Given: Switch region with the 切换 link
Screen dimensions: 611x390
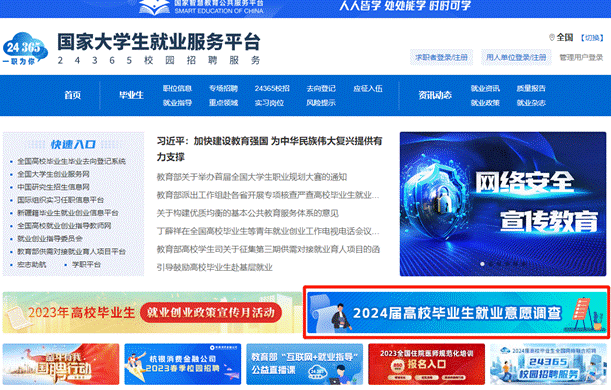Looking at the screenshot, I should (592, 38).
